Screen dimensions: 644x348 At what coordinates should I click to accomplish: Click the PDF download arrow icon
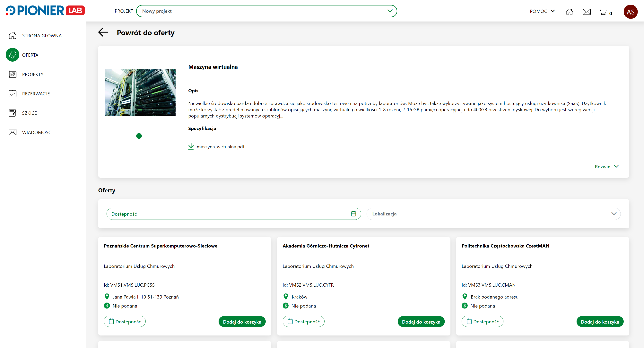pyautogui.click(x=191, y=146)
